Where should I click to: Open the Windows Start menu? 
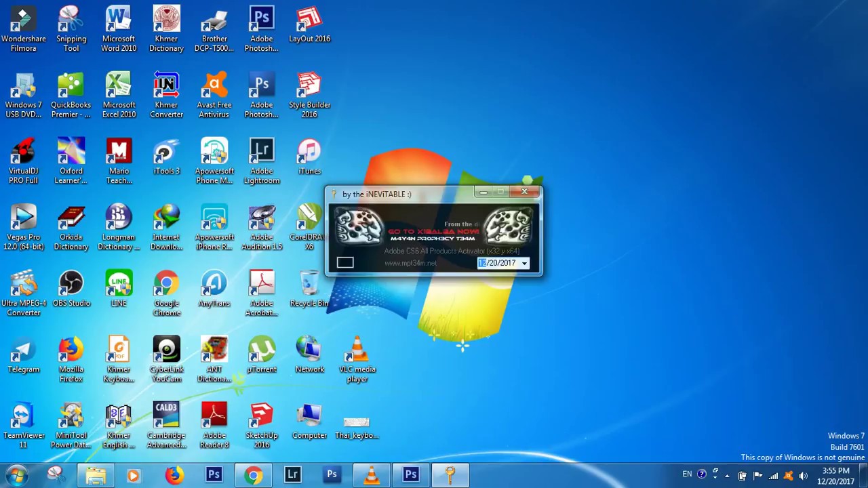(x=16, y=475)
